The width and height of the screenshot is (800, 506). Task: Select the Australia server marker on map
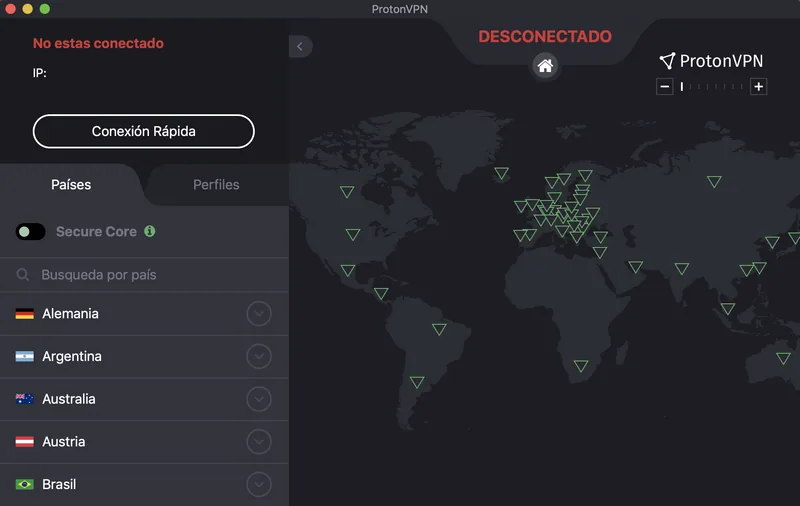(x=783, y=358)
